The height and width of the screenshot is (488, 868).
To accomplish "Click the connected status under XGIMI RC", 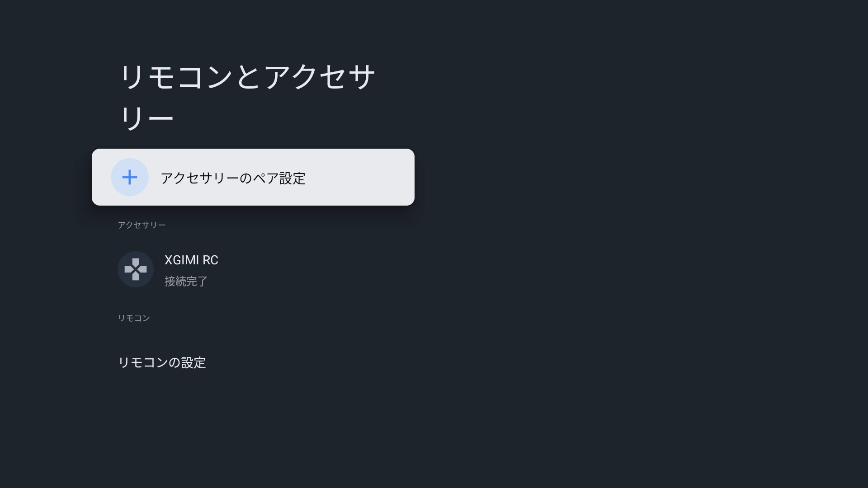I will pos(186,281).
